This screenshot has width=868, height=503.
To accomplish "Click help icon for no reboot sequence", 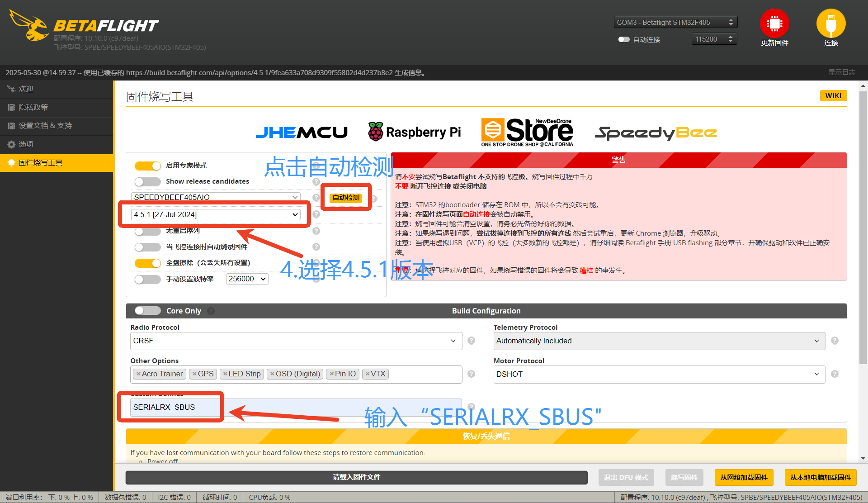I will point(316,231).
